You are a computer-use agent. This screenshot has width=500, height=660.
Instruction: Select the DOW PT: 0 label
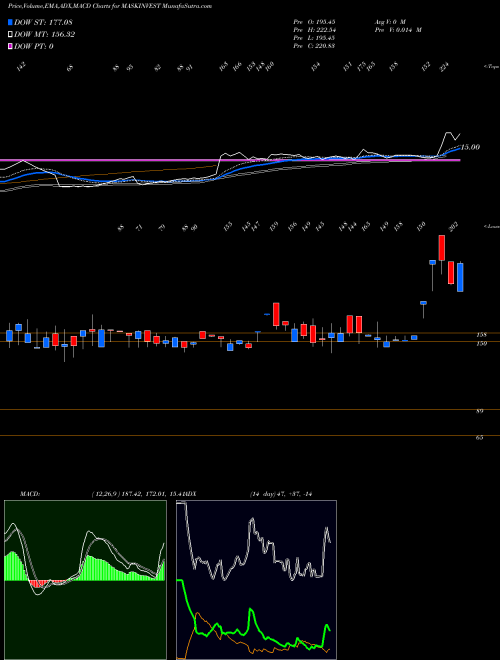[x=34, y=46]
